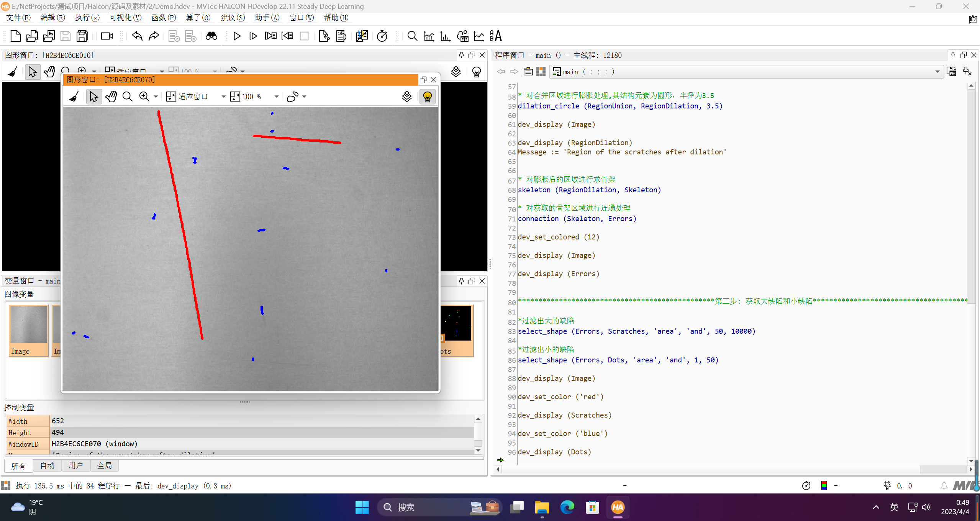This screenshot has width=980, height=521.
Task: Toggle pin on program window panel
Action: (953, 55)
